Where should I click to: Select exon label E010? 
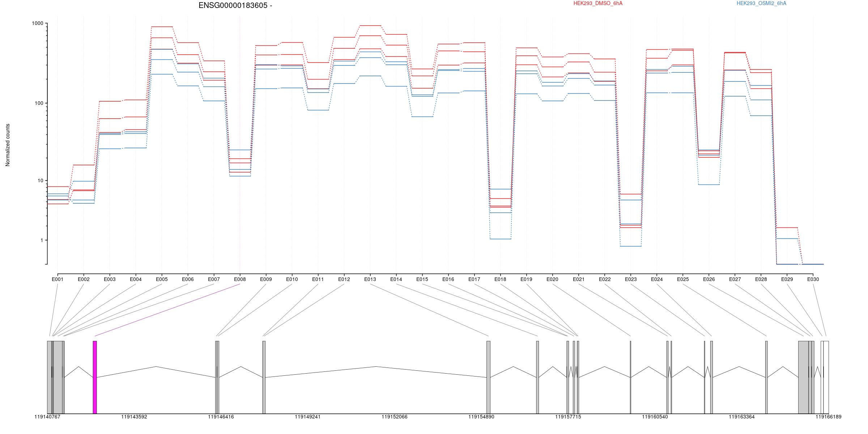292,279
